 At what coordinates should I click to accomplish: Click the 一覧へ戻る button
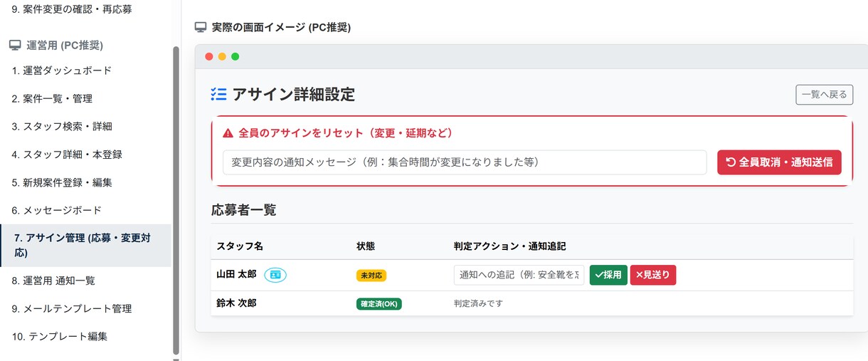point(824,95)
